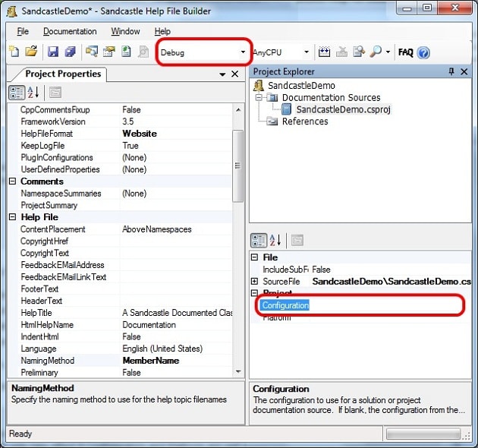Click the Save All toolbar icon

tap(70, 52)
